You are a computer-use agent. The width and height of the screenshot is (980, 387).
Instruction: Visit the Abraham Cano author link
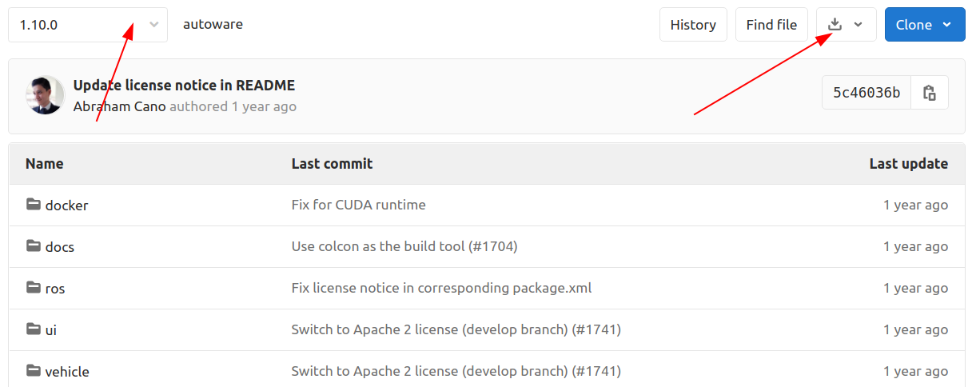(x=119, y=106)
